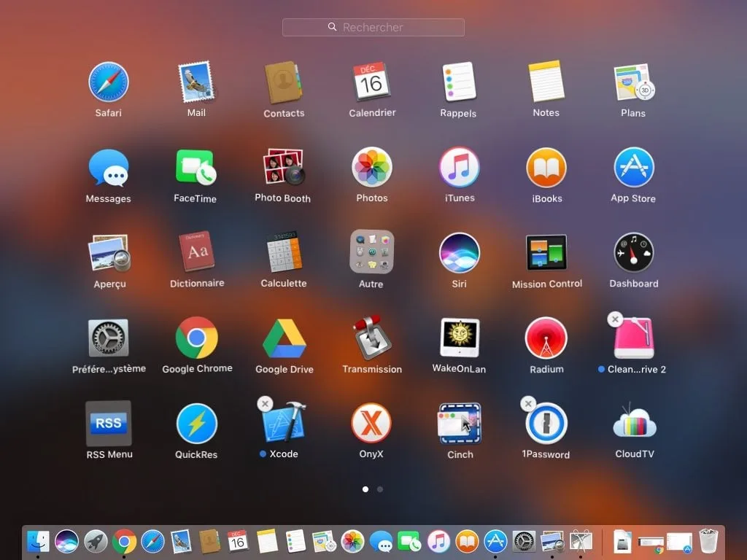The height and width of the screenshot is (560, 747).
Task: Start FaceTime from the Launchpad grid
Action: pos(196,167)
